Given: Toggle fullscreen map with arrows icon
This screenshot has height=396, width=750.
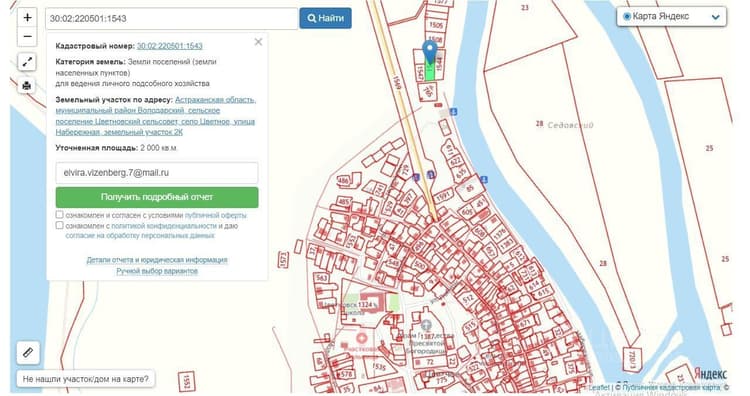Looking at the screenshot, I should pos(27,62).
